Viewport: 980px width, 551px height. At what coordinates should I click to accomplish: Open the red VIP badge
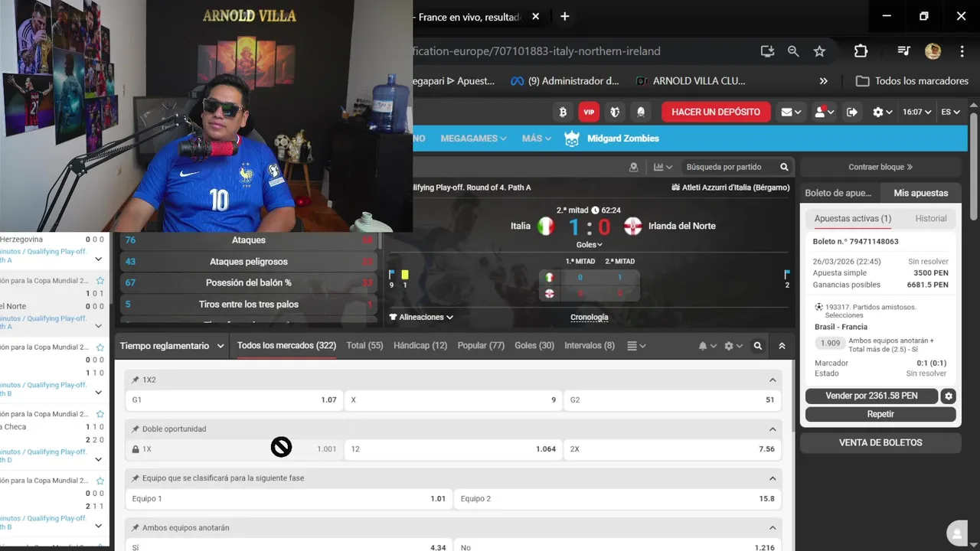coord(589,112)
